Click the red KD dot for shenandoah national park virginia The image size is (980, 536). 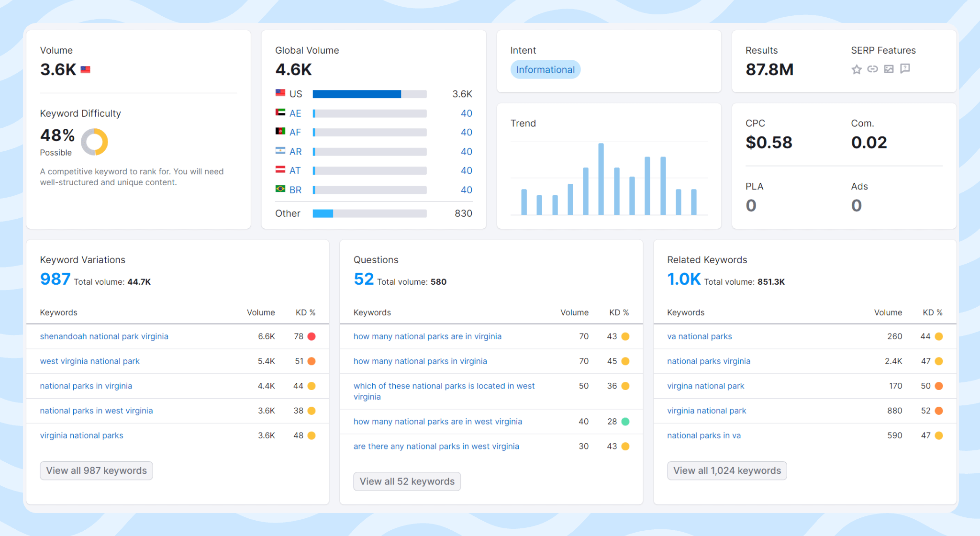click(x=312, y=336)
